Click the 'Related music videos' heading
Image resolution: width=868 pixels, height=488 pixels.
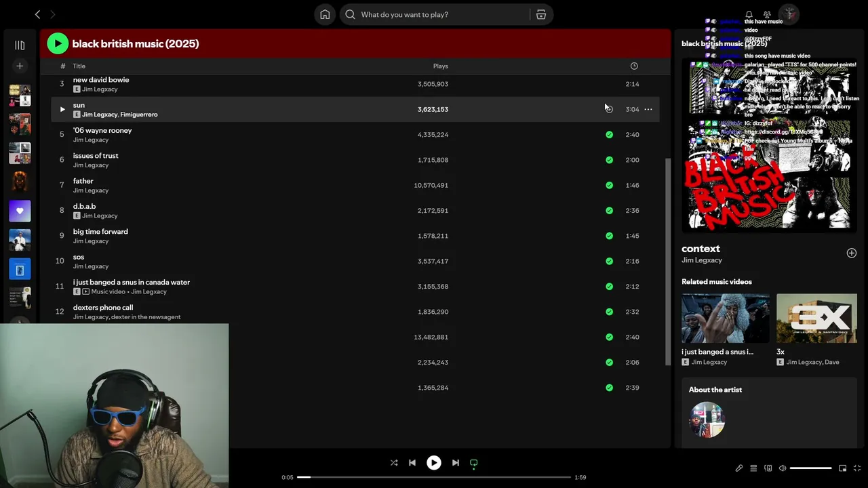[717, 282]
